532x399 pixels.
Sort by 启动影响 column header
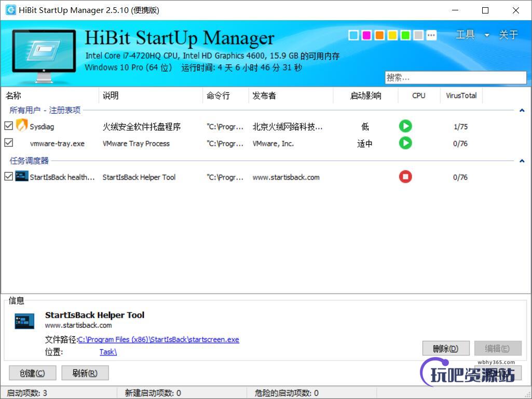[365, 95]
